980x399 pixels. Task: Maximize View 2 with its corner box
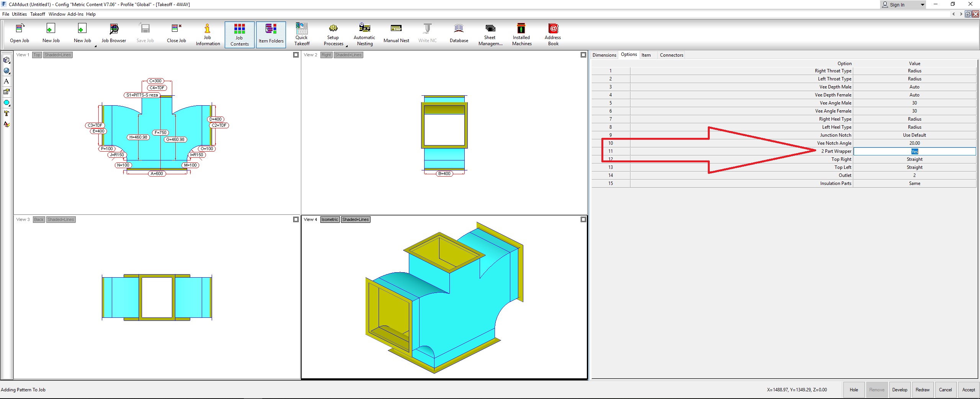583,54
